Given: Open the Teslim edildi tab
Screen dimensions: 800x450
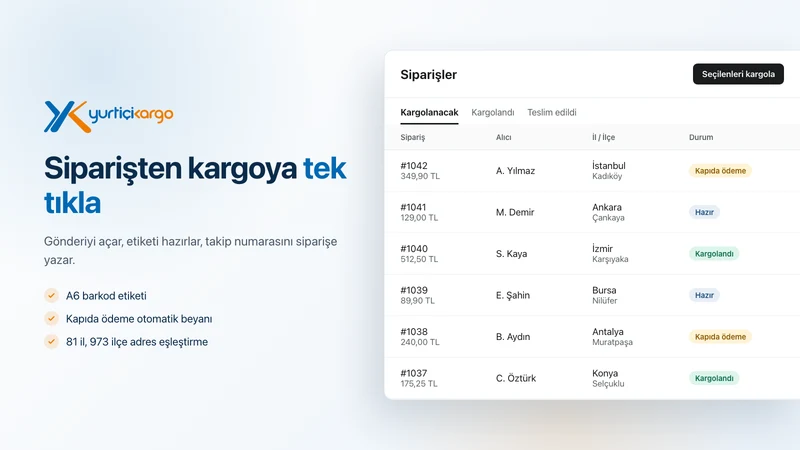Looking at the screenshot, I should [552, 112].
